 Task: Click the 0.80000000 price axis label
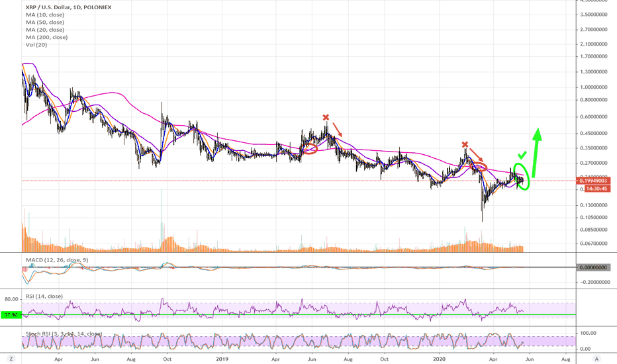pos(593,99)
